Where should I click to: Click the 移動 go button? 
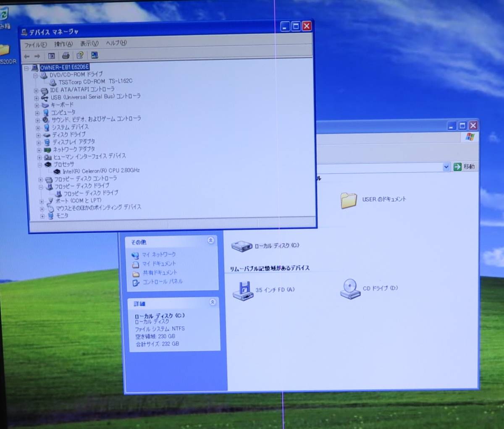coord(464,167)
